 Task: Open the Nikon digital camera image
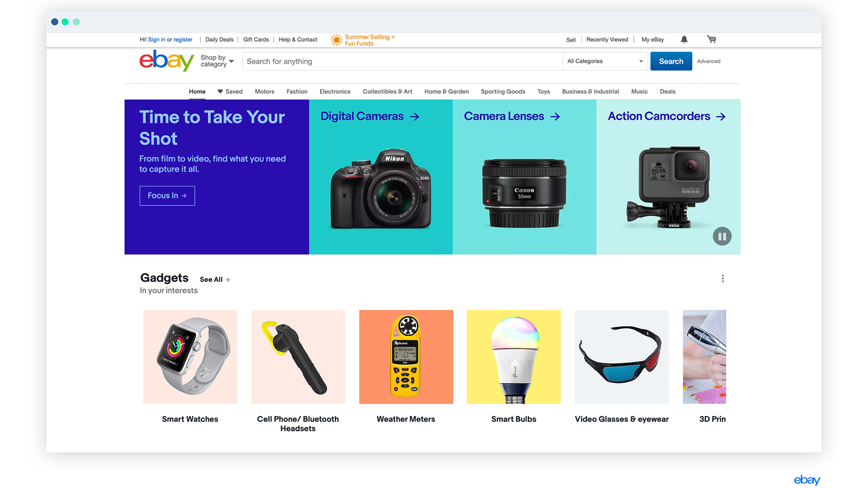[x=381, y=188]
